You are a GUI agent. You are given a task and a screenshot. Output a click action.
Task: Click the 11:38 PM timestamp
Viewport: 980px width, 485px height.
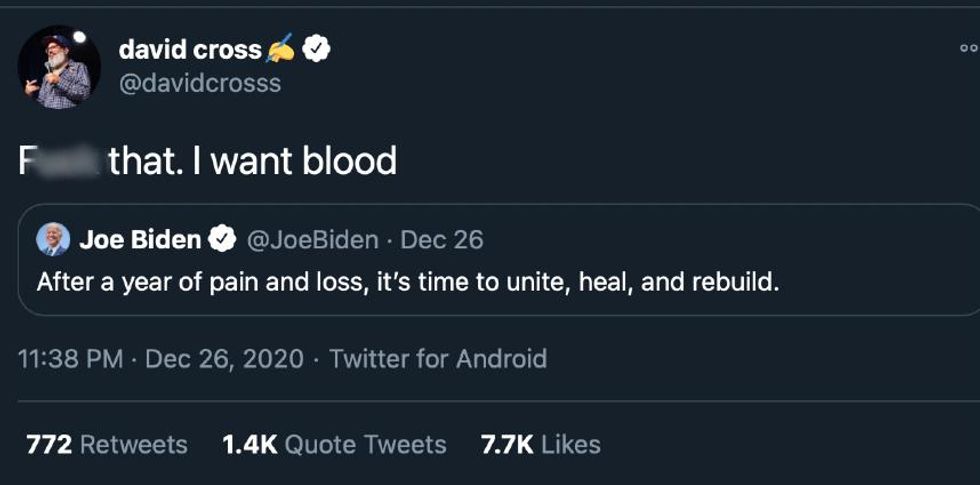click(70, 358)
